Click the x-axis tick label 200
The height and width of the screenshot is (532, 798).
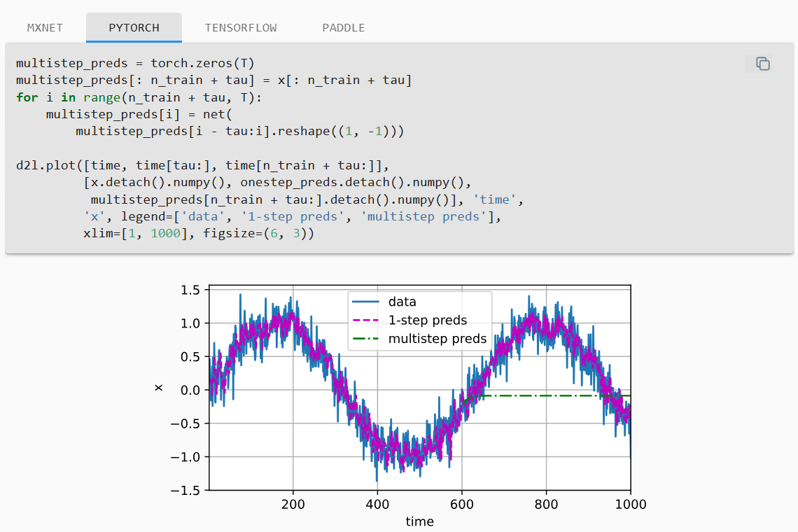click(x=293, y=505)
